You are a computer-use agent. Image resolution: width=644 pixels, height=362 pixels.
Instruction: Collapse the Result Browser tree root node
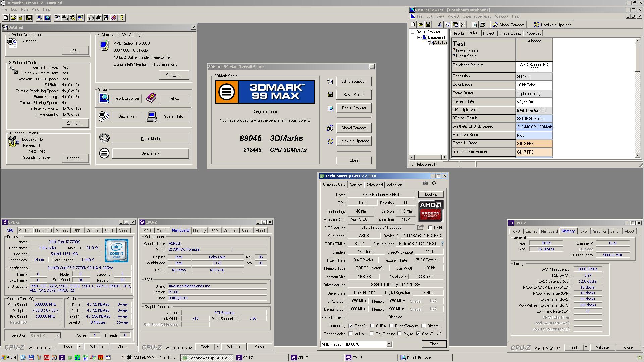(x=413, y=32)
